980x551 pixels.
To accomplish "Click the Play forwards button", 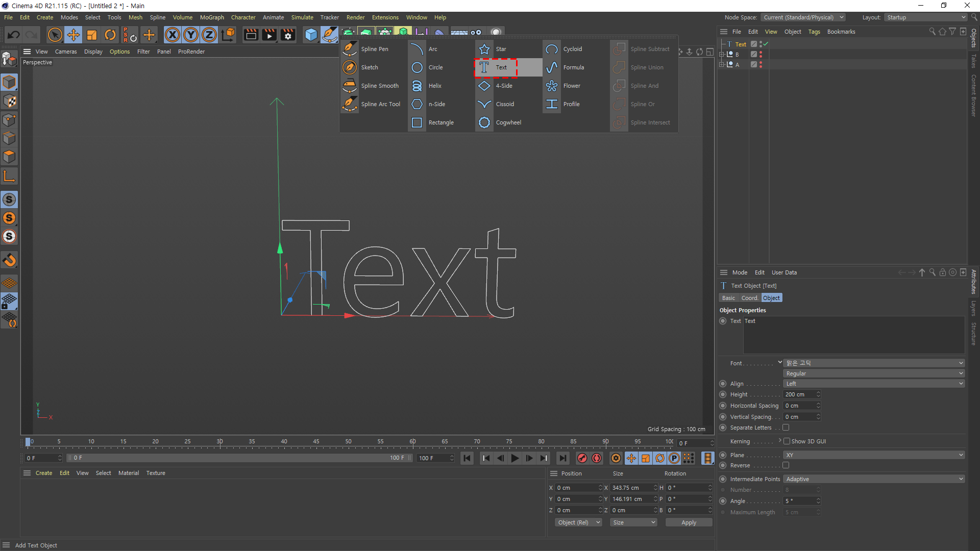I will tap(514, 458).
